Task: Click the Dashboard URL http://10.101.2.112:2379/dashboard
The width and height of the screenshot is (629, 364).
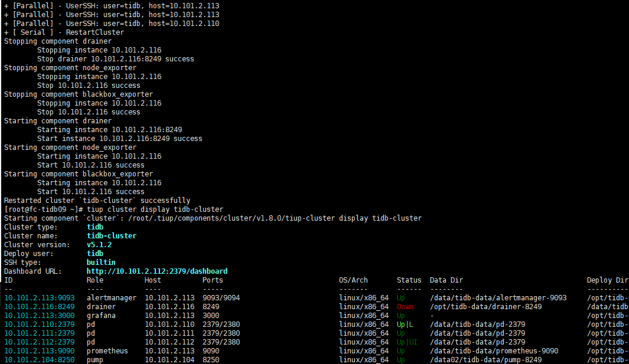Action: (157, 271)
